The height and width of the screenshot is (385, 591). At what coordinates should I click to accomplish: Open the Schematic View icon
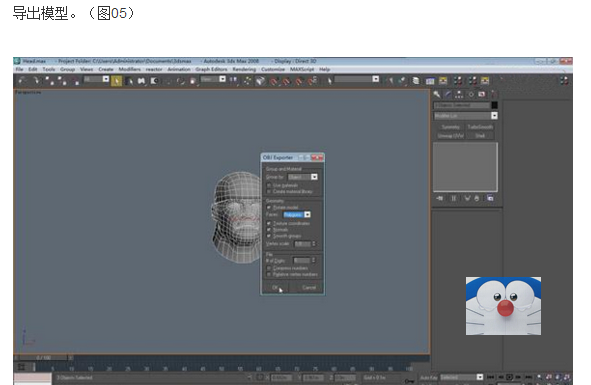[x=443, y=81]
